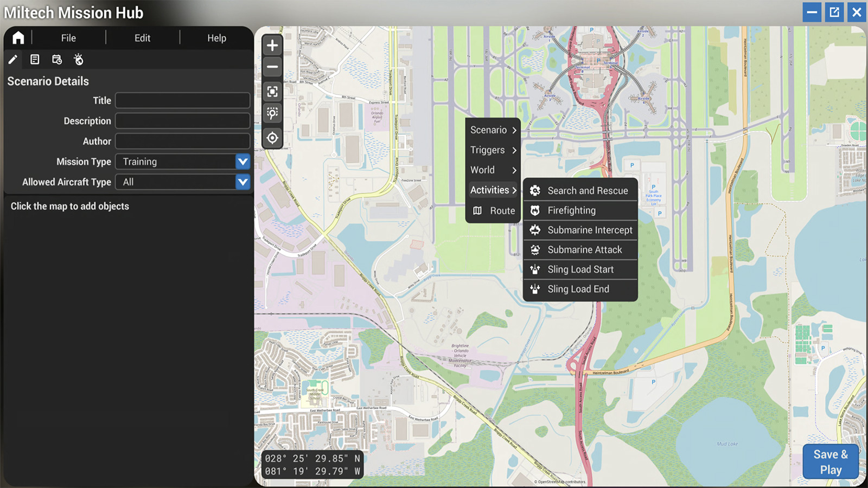Screen dimensions: 868x488
Task: Center map with the locate target icon
Action: pyautogui.click(x=272, y=138)
